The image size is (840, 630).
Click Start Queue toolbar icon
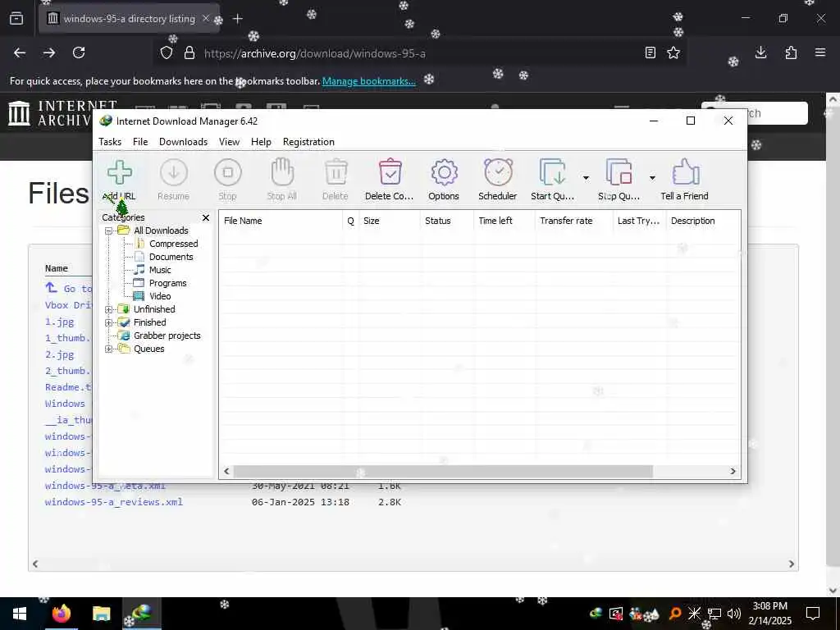click(x=552, y=172)
